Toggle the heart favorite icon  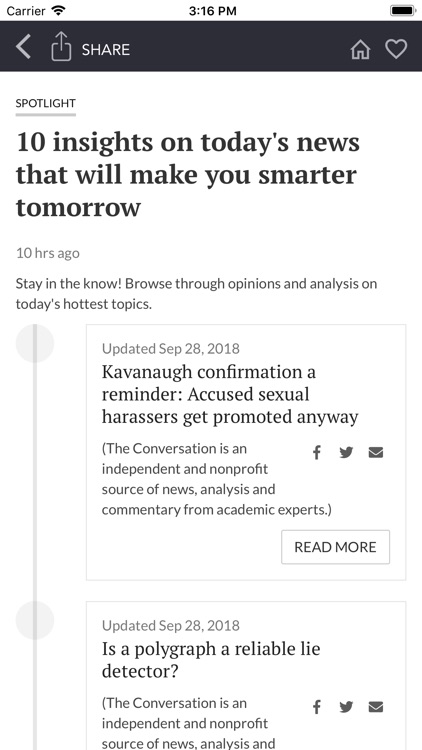coord(396,49)
